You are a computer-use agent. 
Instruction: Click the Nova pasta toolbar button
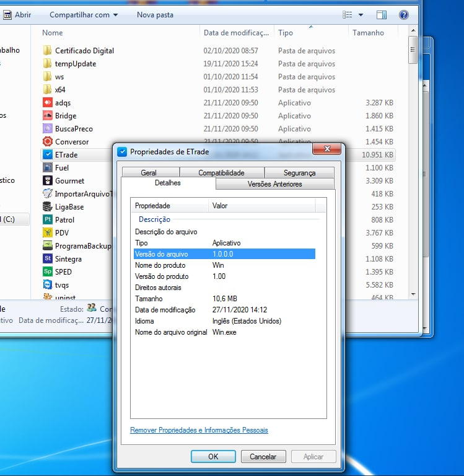click(x=155, y=15)
